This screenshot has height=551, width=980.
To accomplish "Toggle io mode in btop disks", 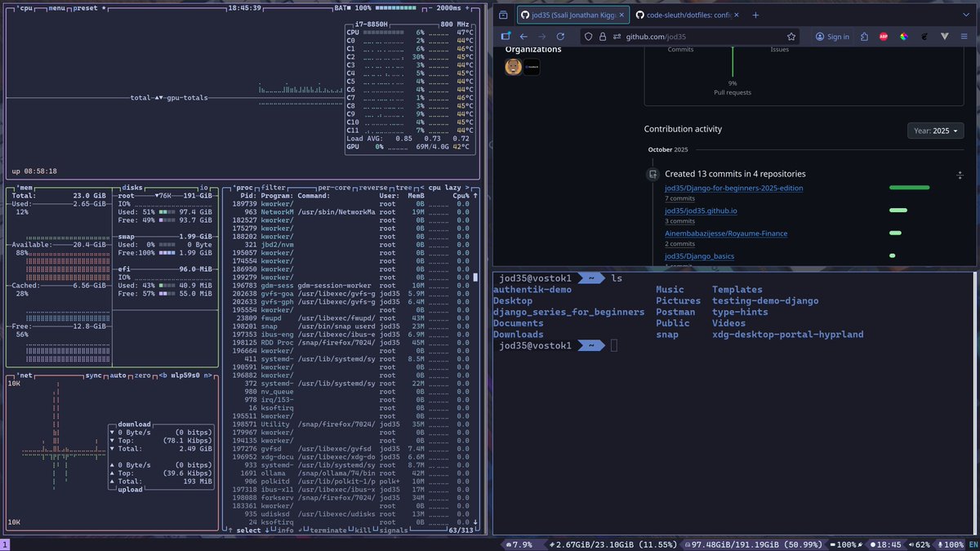I will pyautogui.click(x=203, y=187).
